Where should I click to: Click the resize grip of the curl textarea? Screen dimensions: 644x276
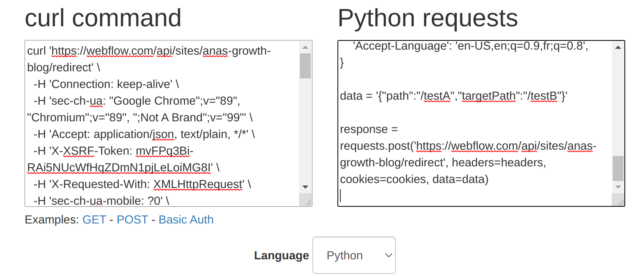point(309,203)
